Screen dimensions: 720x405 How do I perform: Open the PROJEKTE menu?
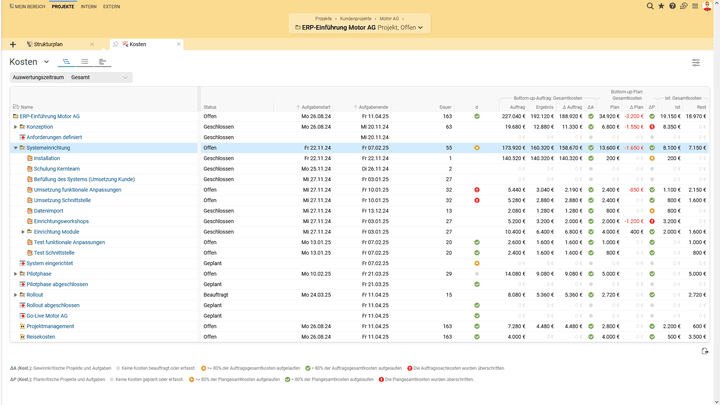point(63,6)
